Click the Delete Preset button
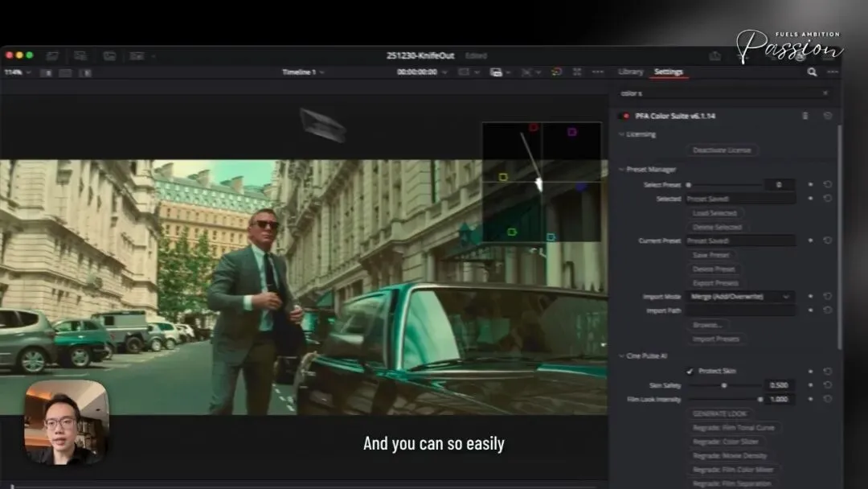 click(x=714, y=269)
